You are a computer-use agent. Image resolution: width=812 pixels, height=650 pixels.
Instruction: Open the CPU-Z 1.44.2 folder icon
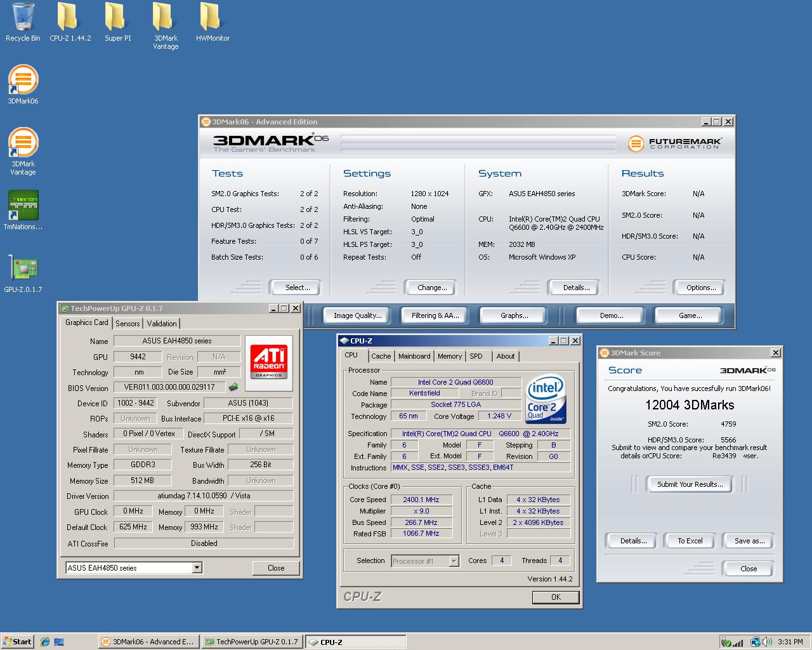tap(70, 22)
